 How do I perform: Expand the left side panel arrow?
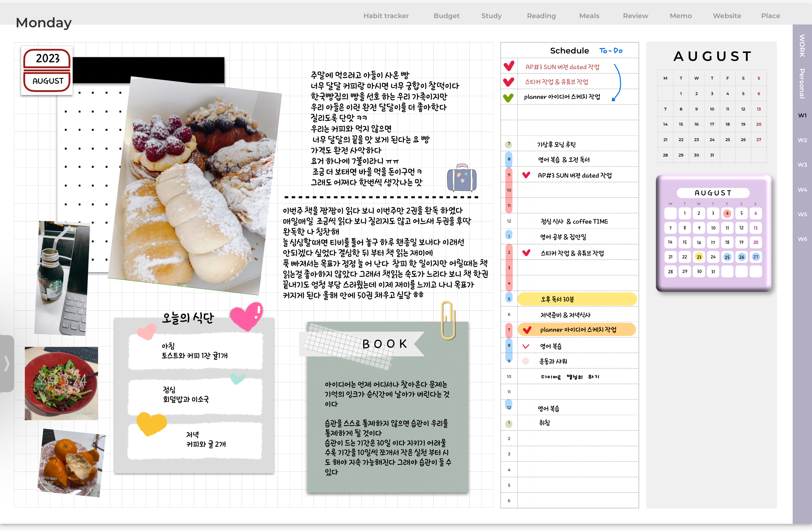click(x=7, y=363)
